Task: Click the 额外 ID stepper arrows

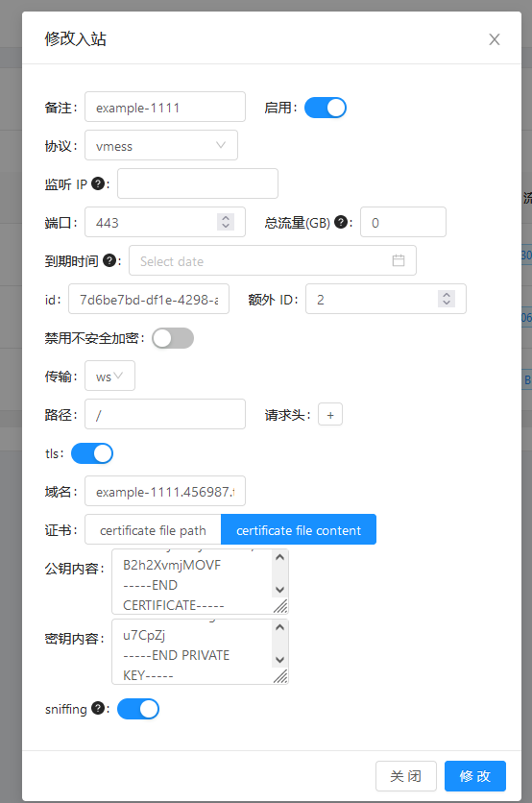Action: (x=447, y=299)
